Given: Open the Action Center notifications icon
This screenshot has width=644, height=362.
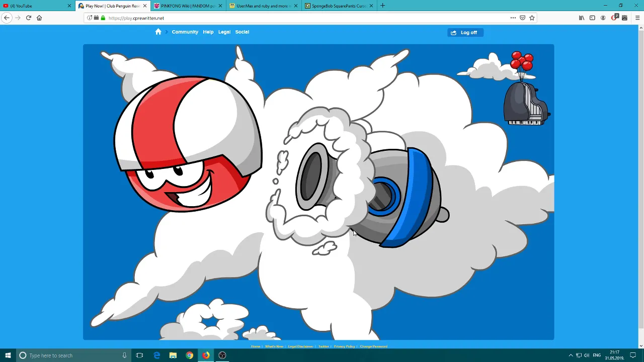Looking at the screenshot, I should pos(633,355).
